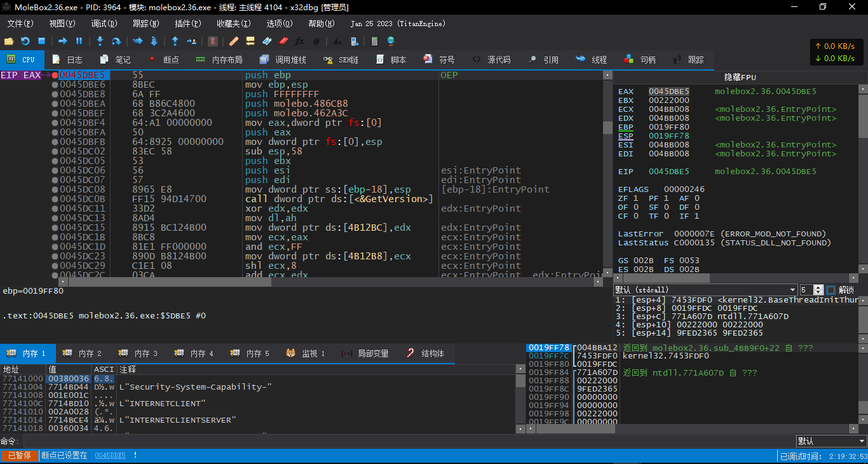Increase the argument count stepper value
Screen dimensions: 868x464
point(819,287)
